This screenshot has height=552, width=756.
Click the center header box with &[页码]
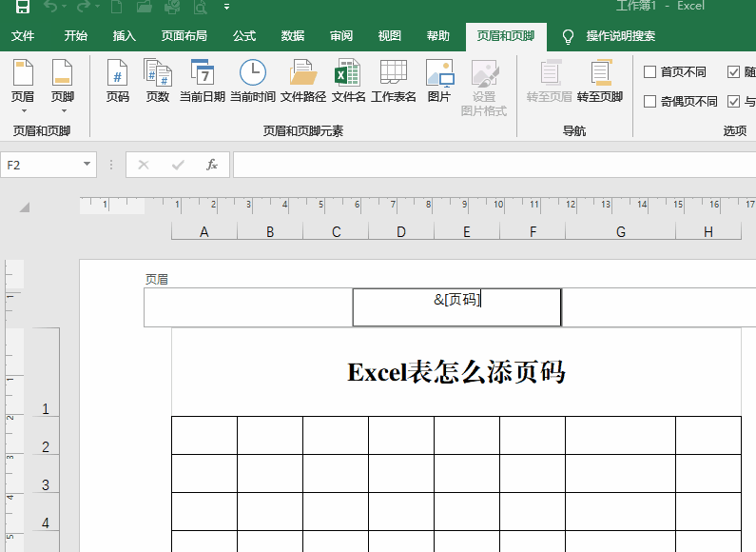tap(457, 307)
